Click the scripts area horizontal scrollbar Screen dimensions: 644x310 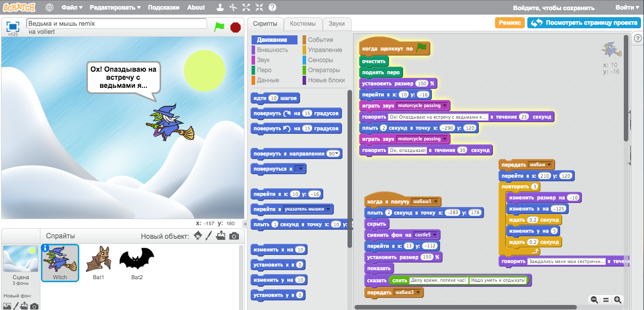(465, 306)
